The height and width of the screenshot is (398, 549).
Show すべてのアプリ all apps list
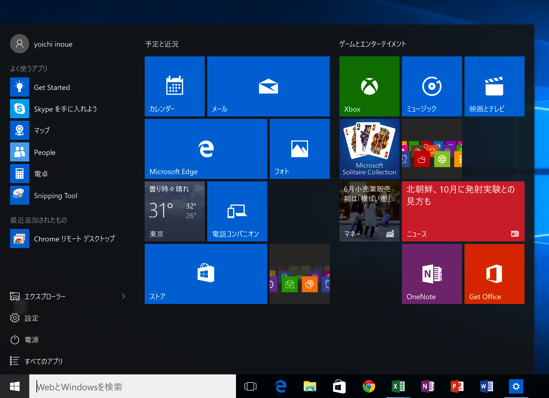click(x=36, y=361)
